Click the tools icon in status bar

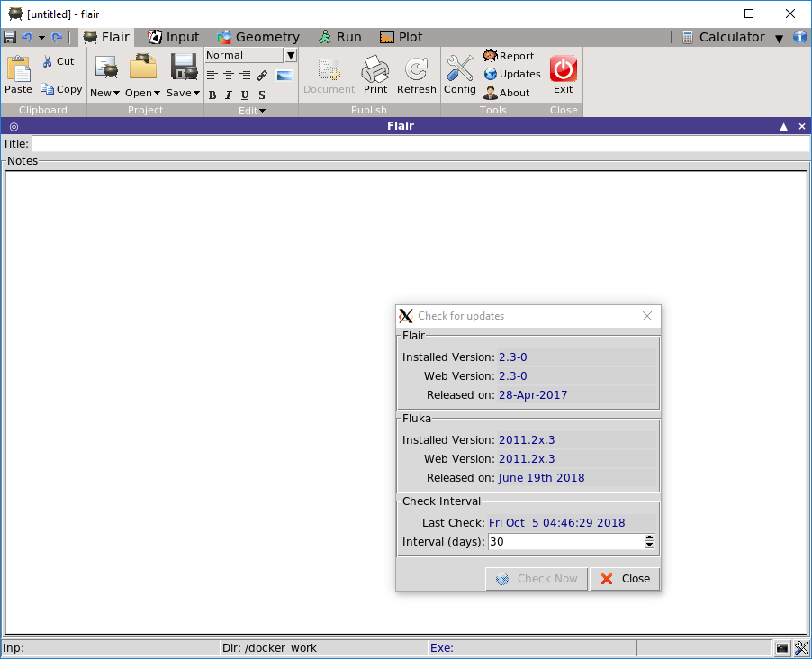[801, 648]
